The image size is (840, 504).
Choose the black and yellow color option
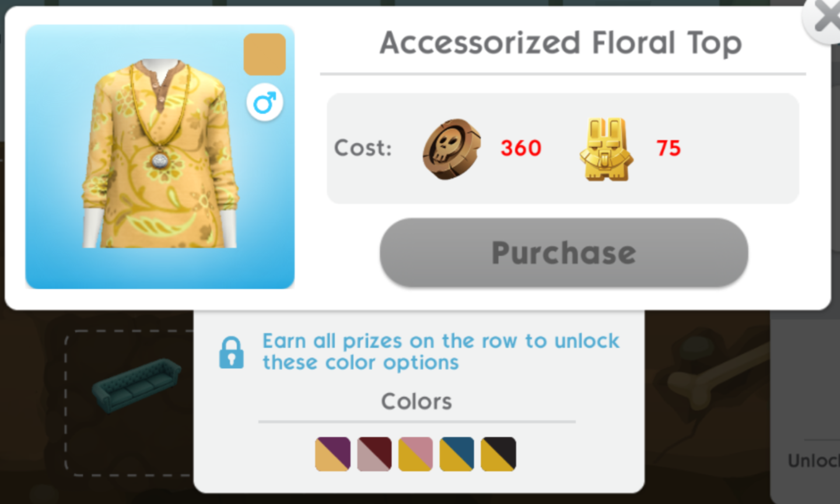(x=498, y=454)
